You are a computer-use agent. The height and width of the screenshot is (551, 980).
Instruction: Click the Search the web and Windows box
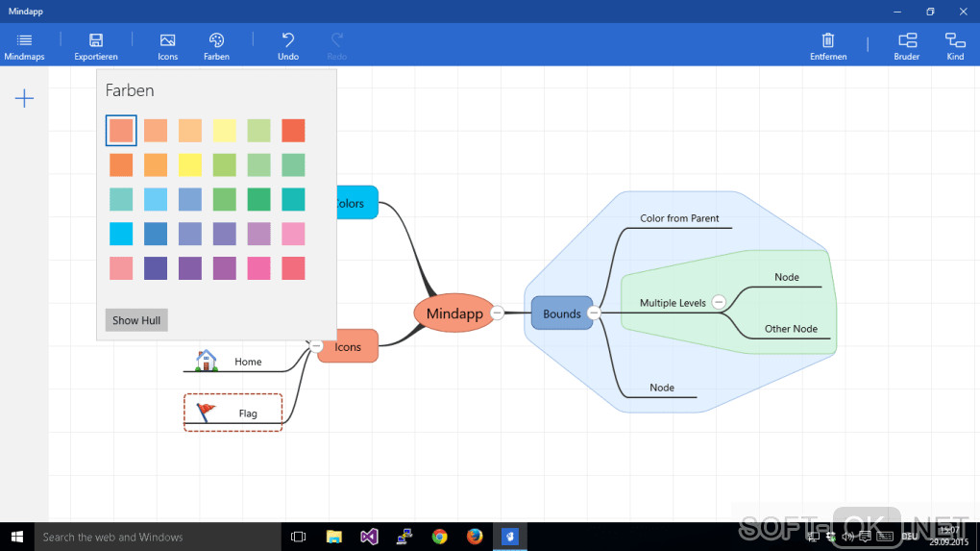(158, 537)
